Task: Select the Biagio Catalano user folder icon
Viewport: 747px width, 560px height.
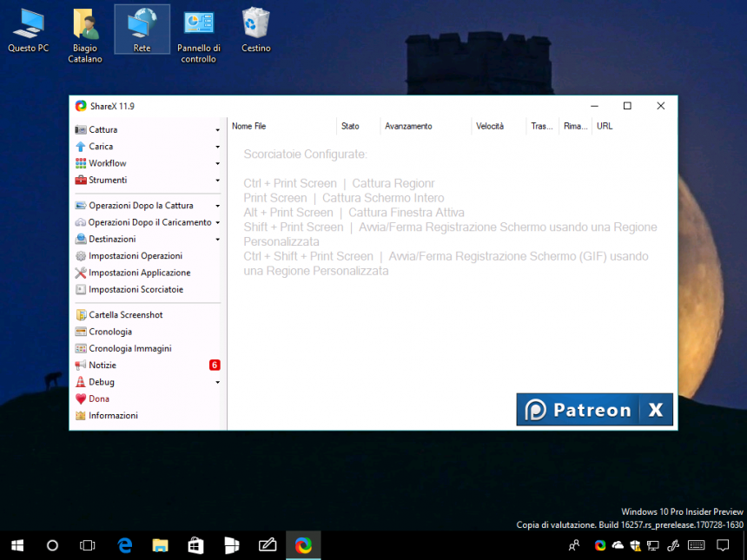Action: click(85, 36)
